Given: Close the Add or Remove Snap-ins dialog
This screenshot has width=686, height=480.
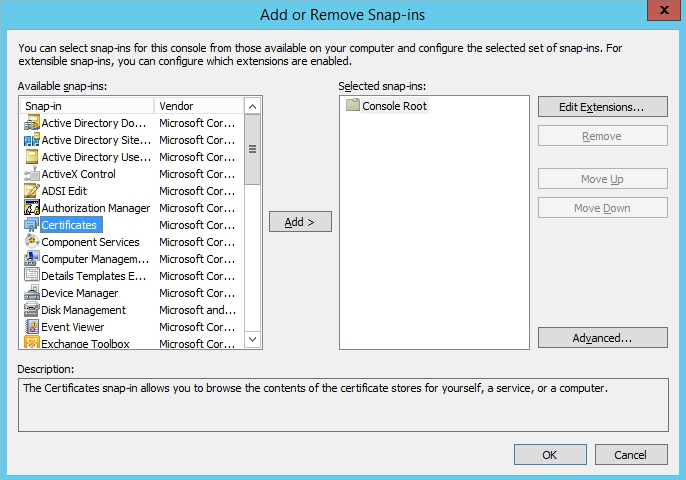Looking at the screenshot, I should click(x=663, y=9).
